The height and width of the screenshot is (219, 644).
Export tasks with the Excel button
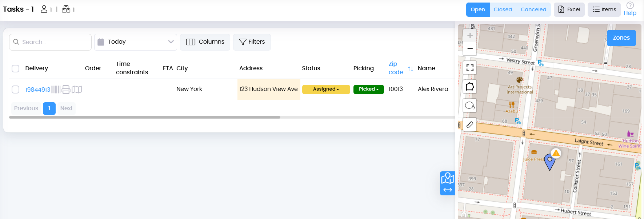(x=569, y=9)
